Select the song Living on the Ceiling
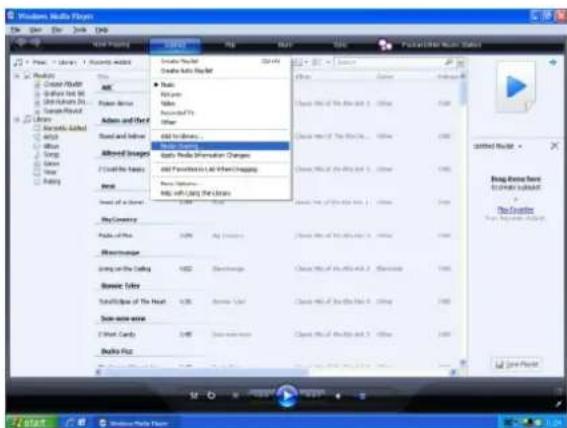The image size is (567, 428). point(124,269)
